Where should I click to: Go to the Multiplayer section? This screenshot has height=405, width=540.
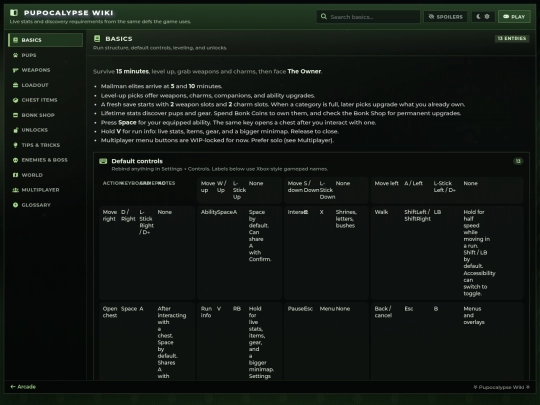coord(45,190)
